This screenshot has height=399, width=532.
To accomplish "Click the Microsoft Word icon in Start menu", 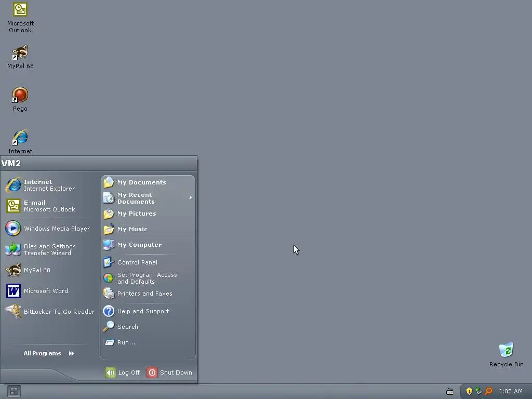I will pyautogui.click(x=13, y=291).
